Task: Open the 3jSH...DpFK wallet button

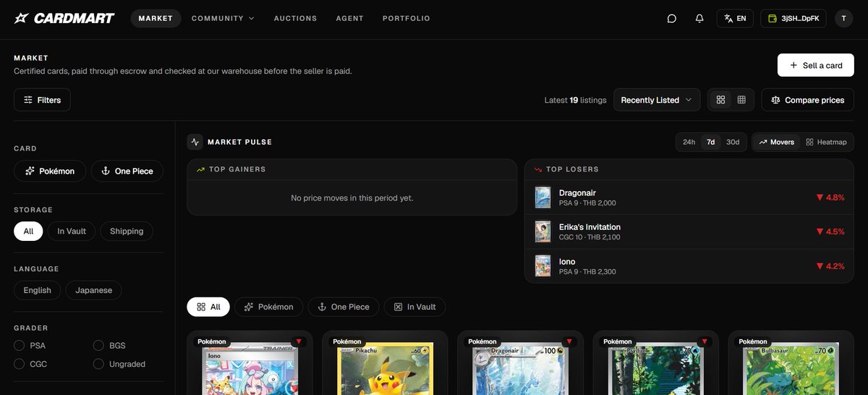Action: [x=793, y=18]
